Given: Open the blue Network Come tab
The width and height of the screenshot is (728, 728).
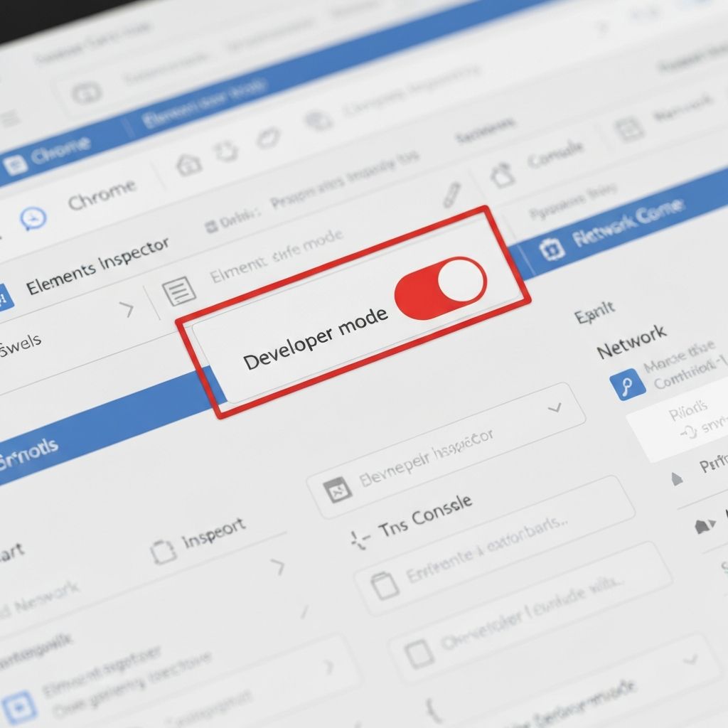Looking at the screenshot, I should [626, 222].
